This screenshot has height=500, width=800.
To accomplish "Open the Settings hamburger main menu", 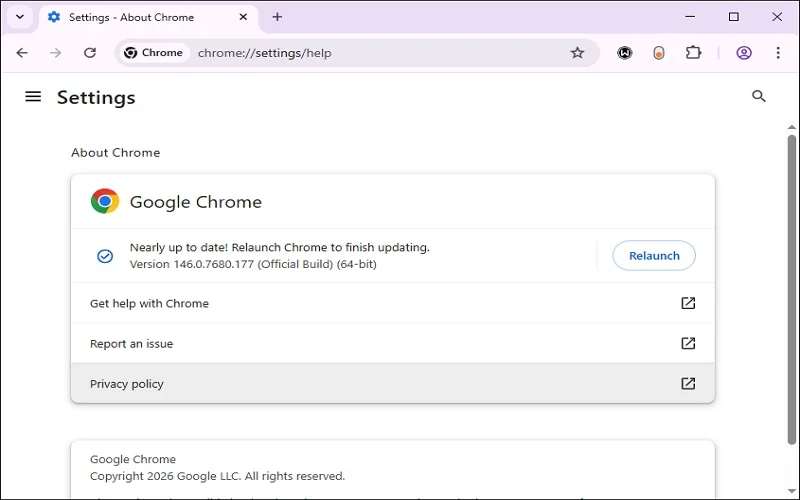I will click(x=33, y=96).
